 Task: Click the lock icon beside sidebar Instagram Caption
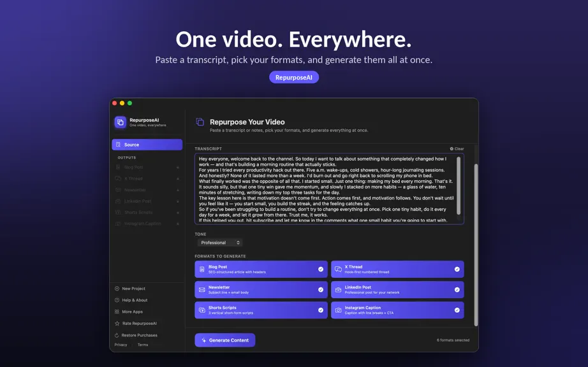click(x=178, y=224)
